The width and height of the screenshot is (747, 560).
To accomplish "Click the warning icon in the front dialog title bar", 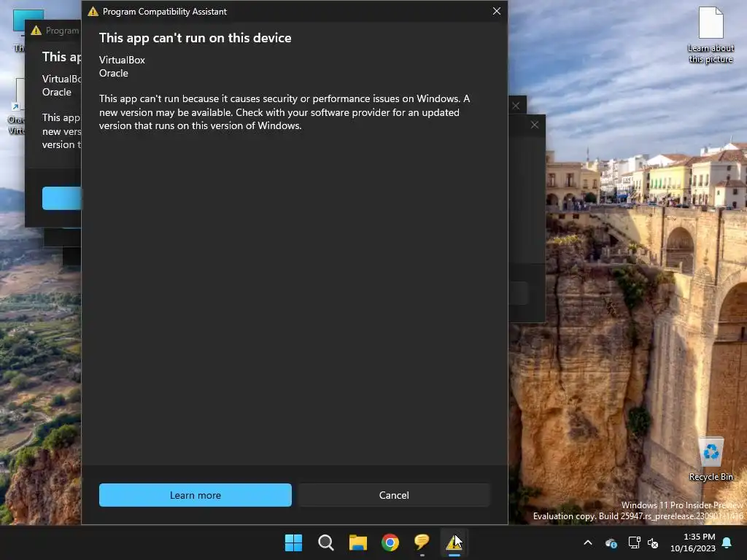I will [x=93, y=12].
